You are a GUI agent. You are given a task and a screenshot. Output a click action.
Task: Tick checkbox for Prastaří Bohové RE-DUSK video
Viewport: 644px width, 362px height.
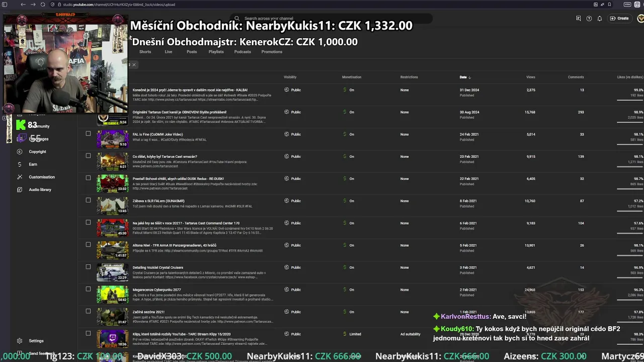pos(88,177)
